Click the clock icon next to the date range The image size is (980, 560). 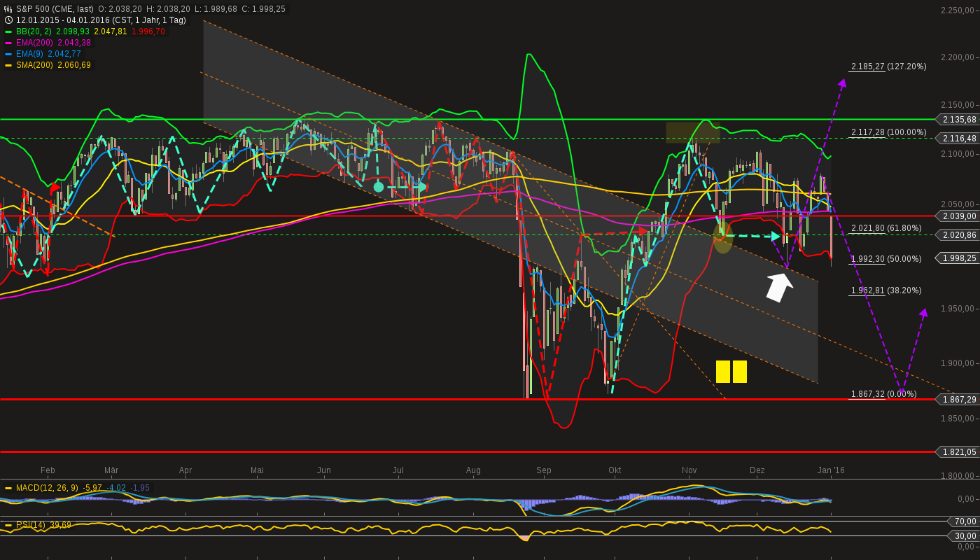[x=7, y=21]
